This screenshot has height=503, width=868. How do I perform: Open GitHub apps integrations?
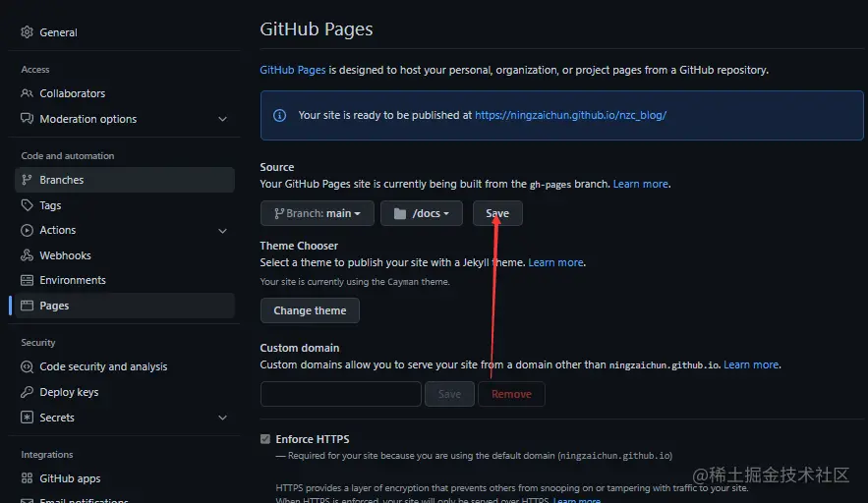(x=125, y=478)
